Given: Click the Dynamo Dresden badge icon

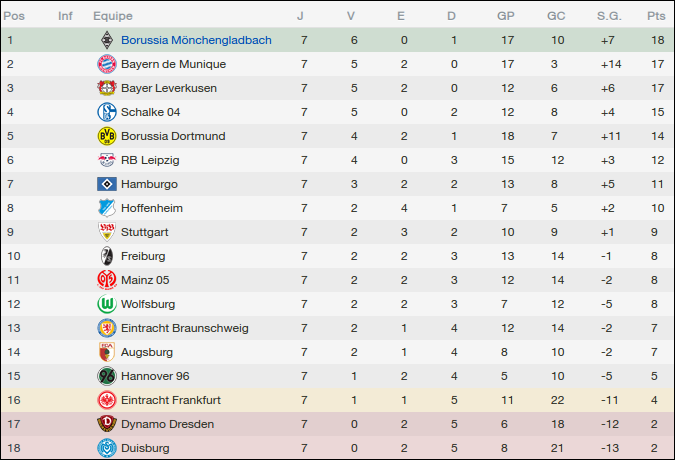Looking at the screenshot, I should tap(106, 424).
